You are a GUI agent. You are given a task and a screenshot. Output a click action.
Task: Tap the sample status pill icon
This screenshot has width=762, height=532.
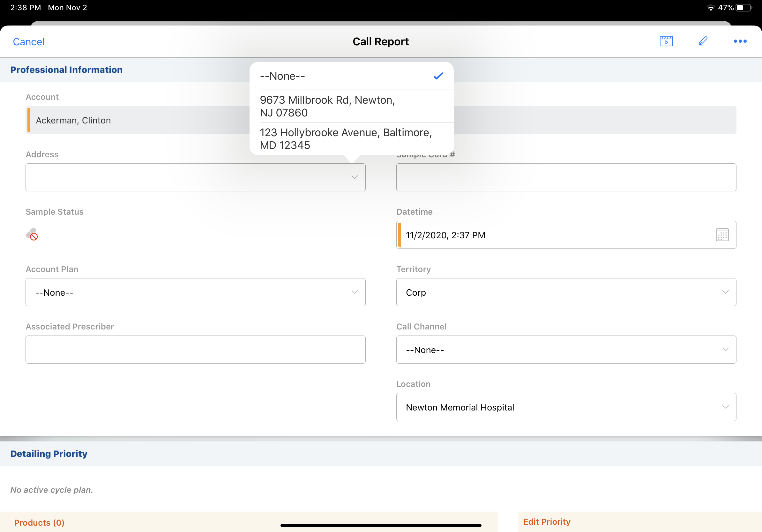click(32, 234)
